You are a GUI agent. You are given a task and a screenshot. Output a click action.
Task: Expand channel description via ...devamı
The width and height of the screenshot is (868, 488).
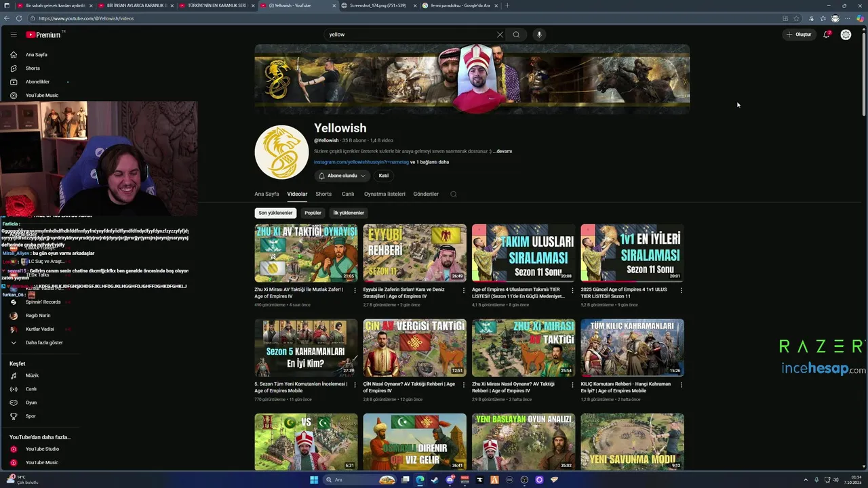click(502, 151)
